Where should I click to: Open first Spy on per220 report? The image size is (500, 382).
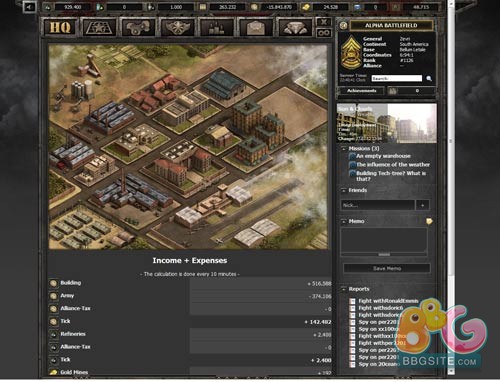pos(378,322)
